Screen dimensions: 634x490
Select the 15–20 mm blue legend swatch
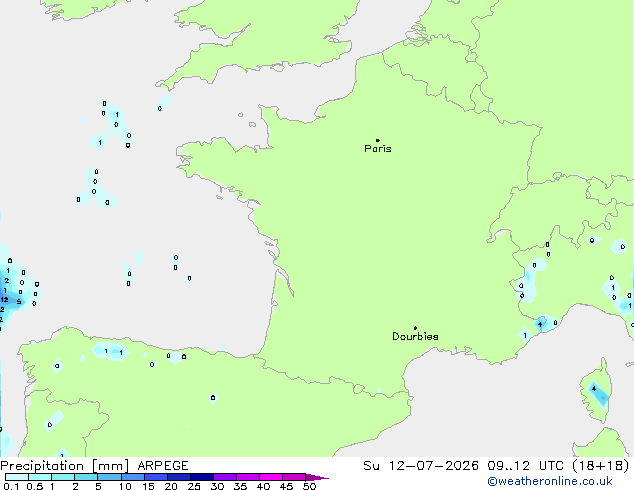[x=156, y=477]
